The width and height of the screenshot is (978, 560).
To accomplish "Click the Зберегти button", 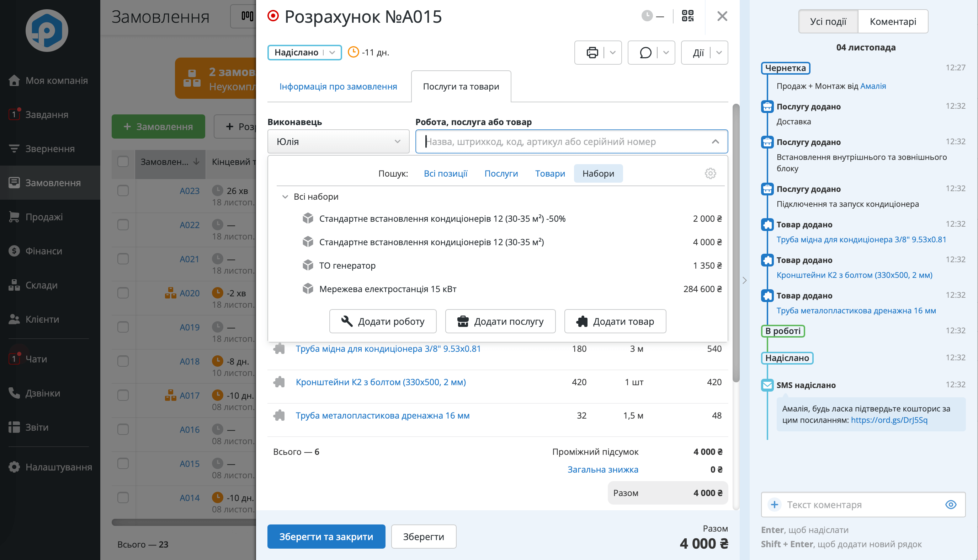I will [423, 537].
